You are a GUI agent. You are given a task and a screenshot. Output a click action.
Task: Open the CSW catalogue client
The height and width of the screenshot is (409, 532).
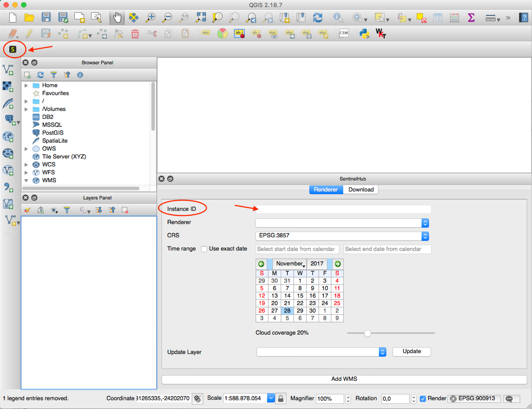344,33
